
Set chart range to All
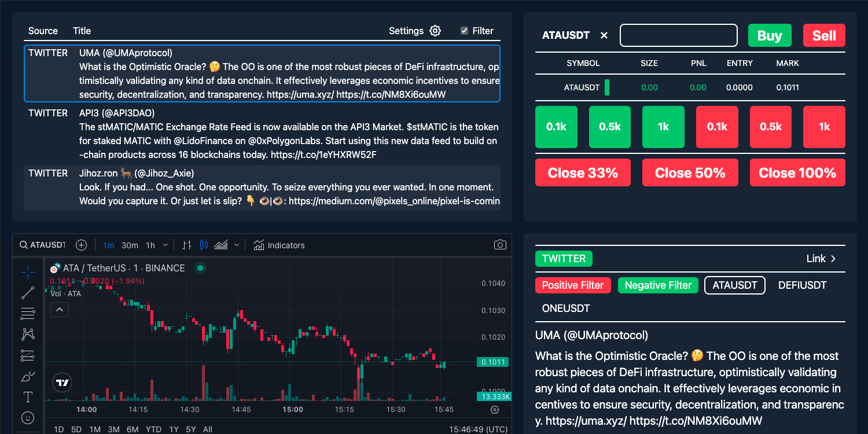208,429
